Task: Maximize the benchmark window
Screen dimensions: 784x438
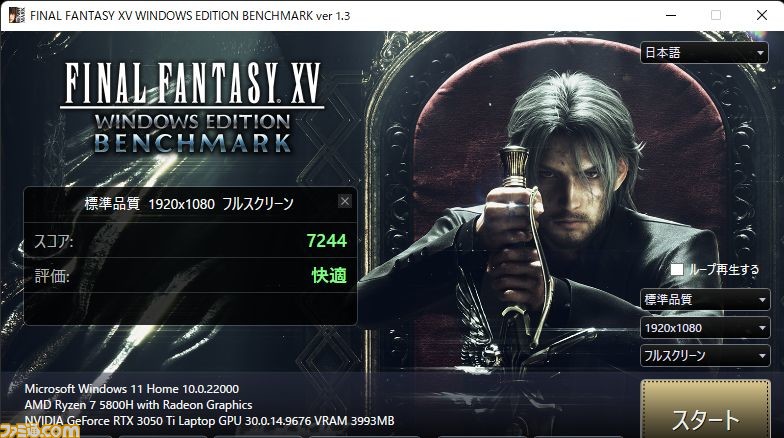Action: pyautogui.click(x=716, y=15)
